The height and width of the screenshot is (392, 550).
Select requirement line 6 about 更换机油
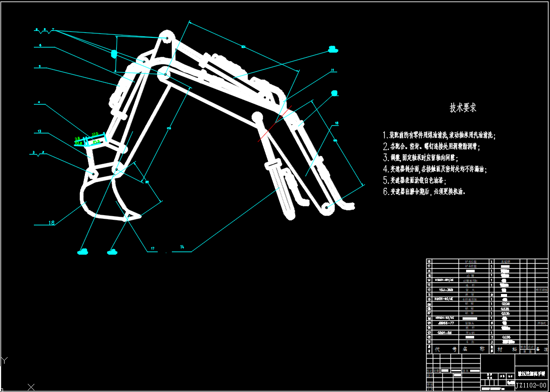tap(425, 192)
